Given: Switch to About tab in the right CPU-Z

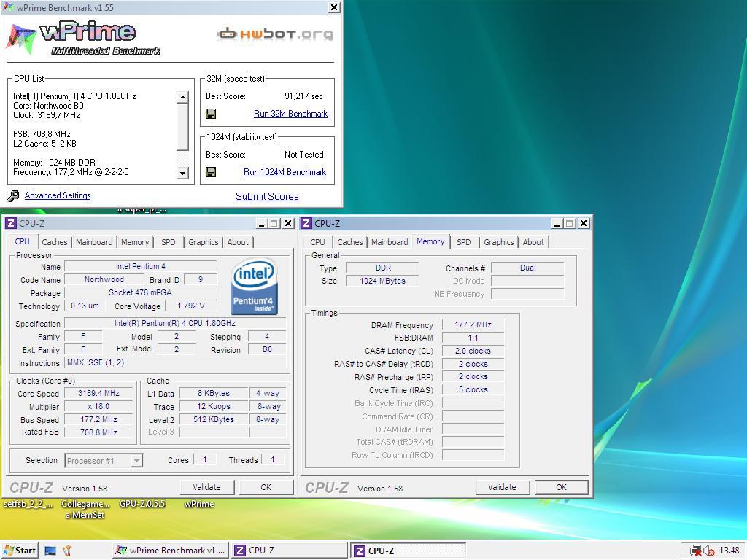Looking at the screenshot, I should (x=533, y=242).
